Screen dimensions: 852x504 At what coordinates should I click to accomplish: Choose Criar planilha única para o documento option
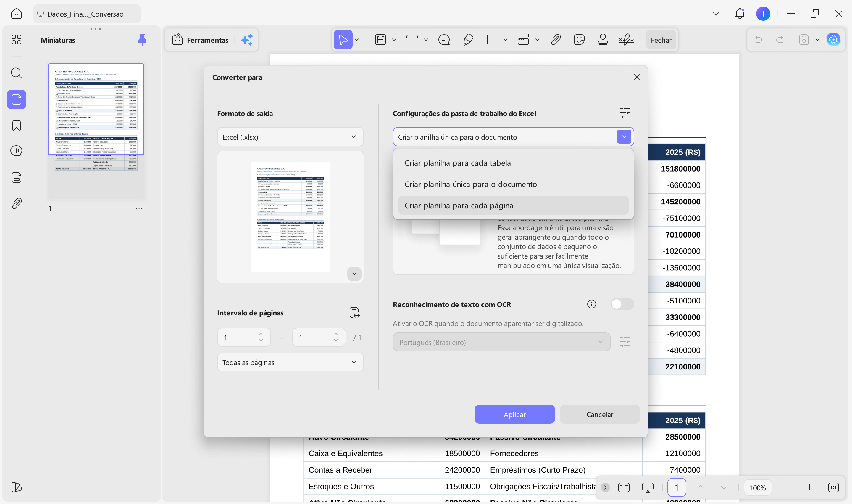[513, 184]
